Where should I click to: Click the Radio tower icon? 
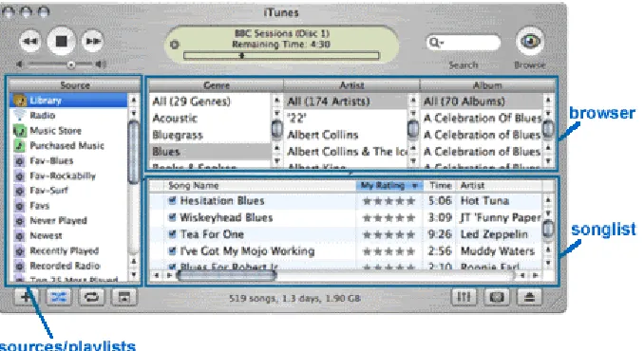click(x=19, y=115)
